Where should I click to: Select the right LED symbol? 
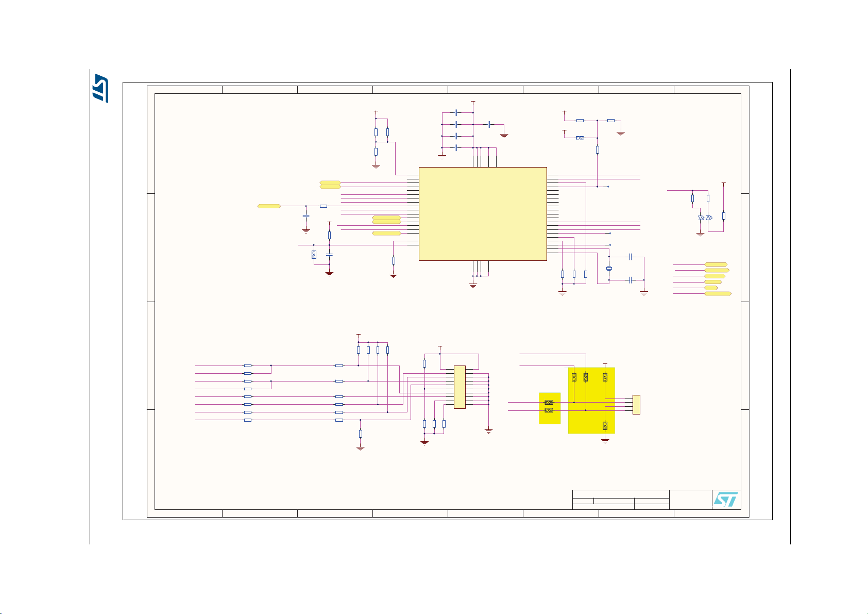(x=709, y=218)
